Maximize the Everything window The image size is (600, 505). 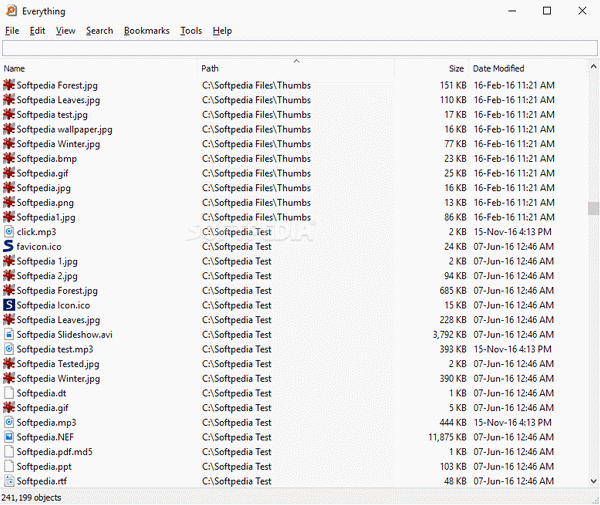point(547,11)
